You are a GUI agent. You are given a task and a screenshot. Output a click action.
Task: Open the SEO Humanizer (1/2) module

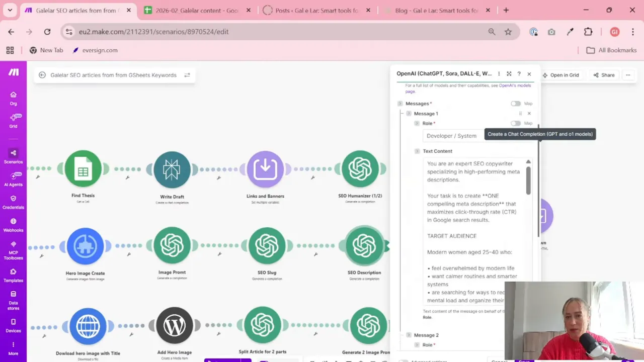pos(360,169)
